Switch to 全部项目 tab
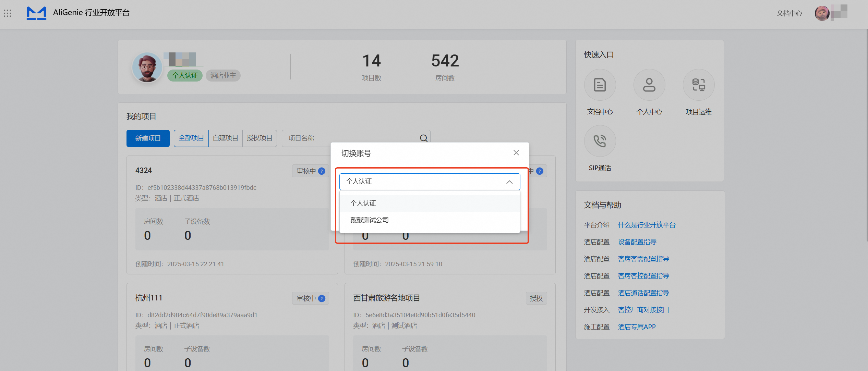 tap(191, 138)
